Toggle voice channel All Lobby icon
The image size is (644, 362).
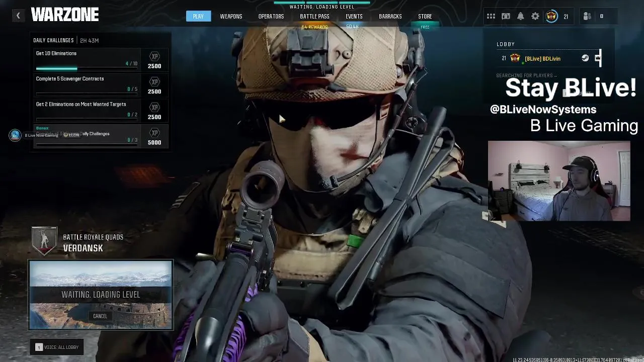point(39,347)
